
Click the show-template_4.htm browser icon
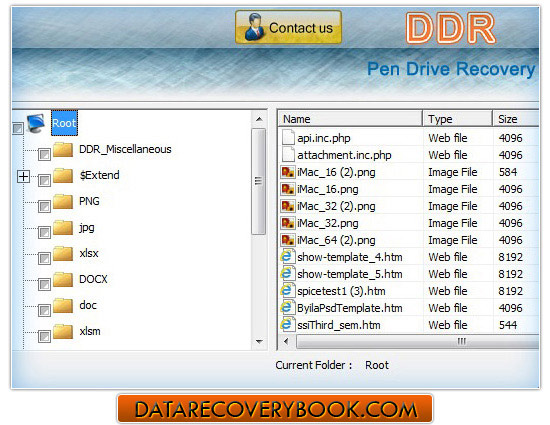click(x=287, y=257)
